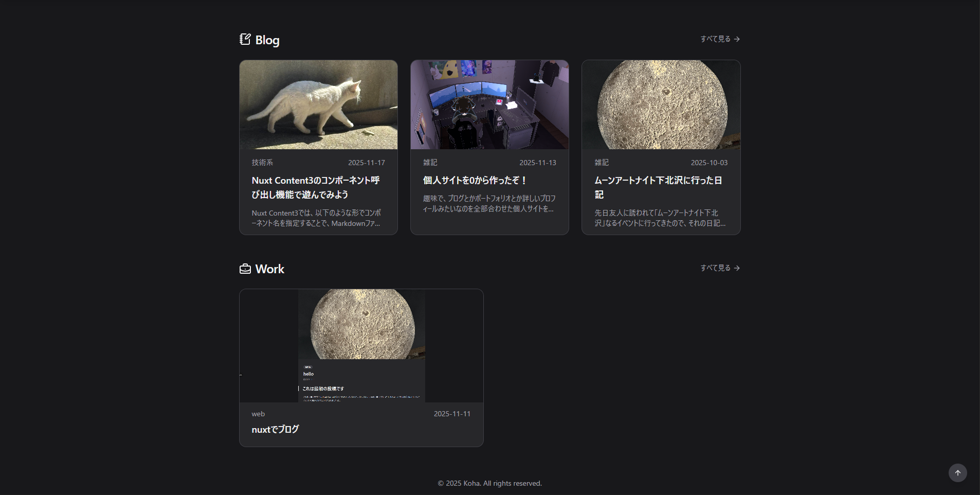This screenshot has height=495, width=980.
Task: Click the nuxtでブログ screenshot thumbnail
Action: click(361, 345)
